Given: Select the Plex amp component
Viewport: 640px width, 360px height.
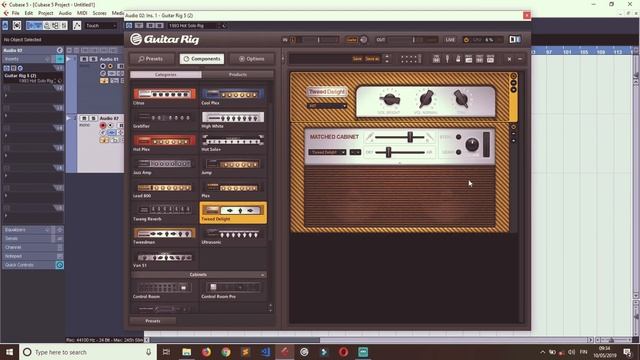Looking at the screenshot, I should 233,189.
